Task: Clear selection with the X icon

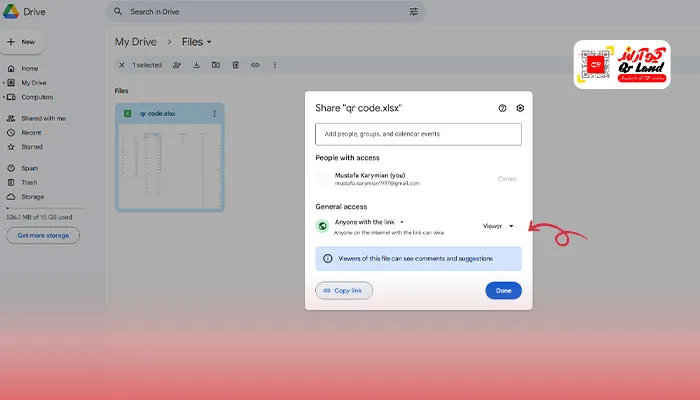Action: pyautogui.click(x=122, y=65)
